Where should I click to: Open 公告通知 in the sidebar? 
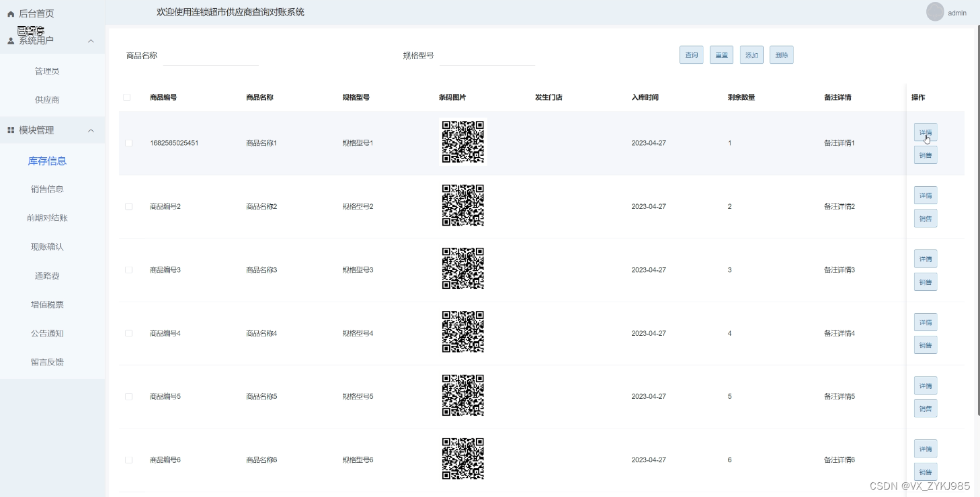point(47,333)
